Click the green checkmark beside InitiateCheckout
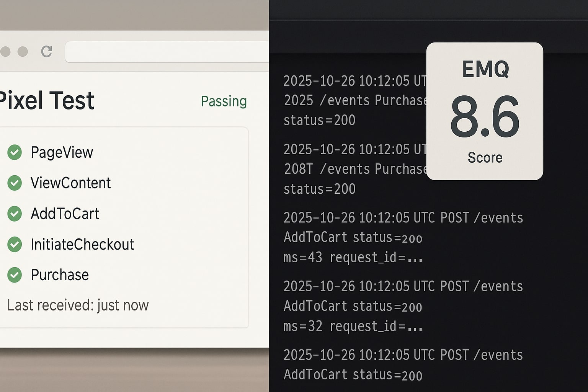This screenshot has height=392, width=588. (15, 244)
